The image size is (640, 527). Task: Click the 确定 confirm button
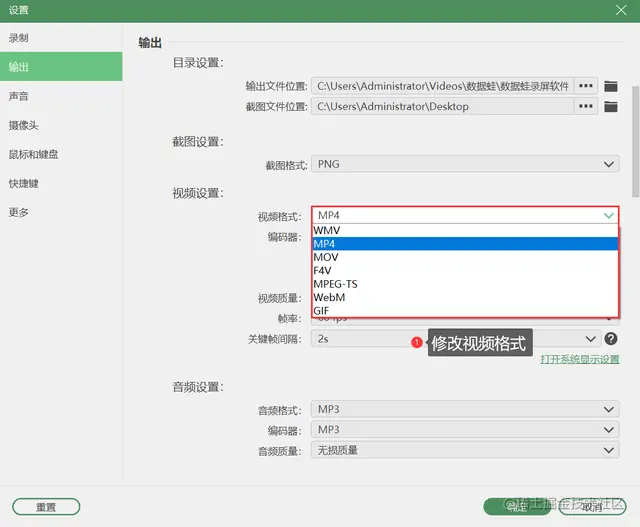click(x=517, y=507)
